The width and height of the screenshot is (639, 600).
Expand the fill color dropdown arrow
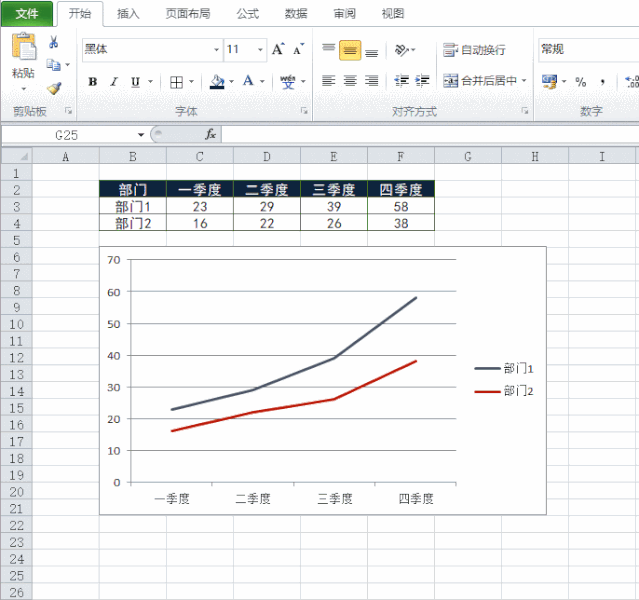point(231,82)
